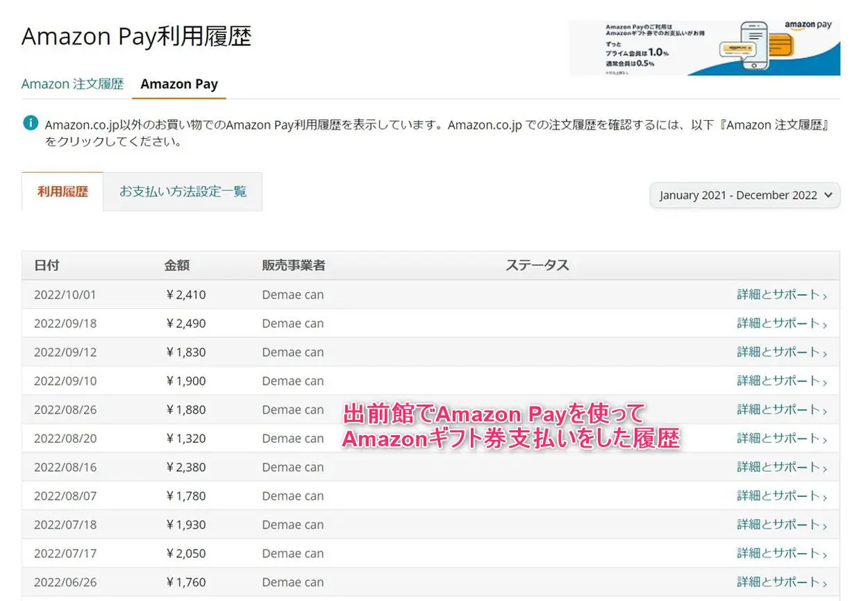
Task: Open 詳細とサポート for the 2022/08/16 payment
Action: point(782,468)
